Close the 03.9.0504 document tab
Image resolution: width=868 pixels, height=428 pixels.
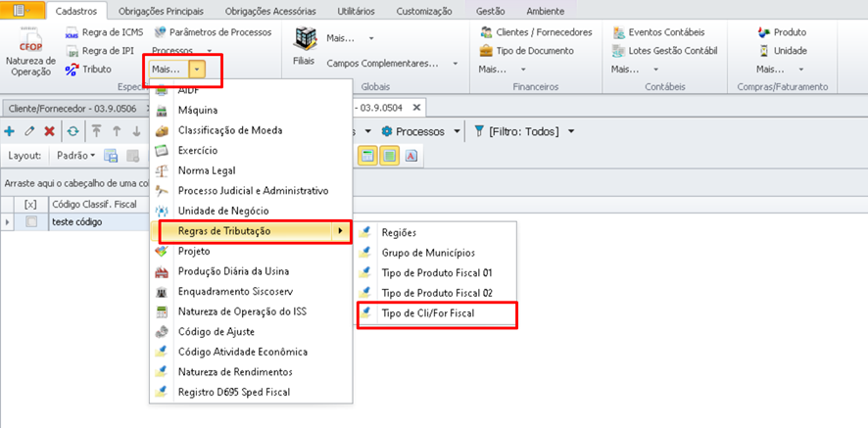(x=416, y=107)
